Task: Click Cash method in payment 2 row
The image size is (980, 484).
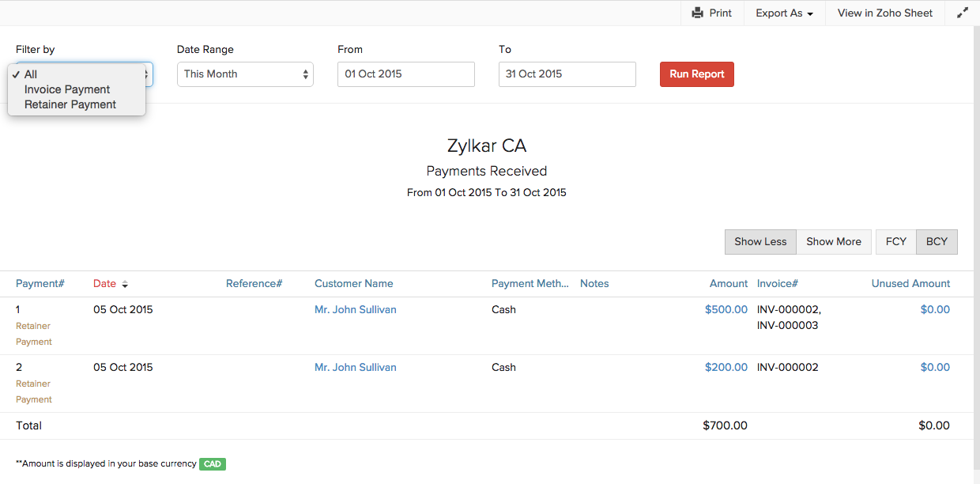Action: pyautogui.click(x=503, y=368)
